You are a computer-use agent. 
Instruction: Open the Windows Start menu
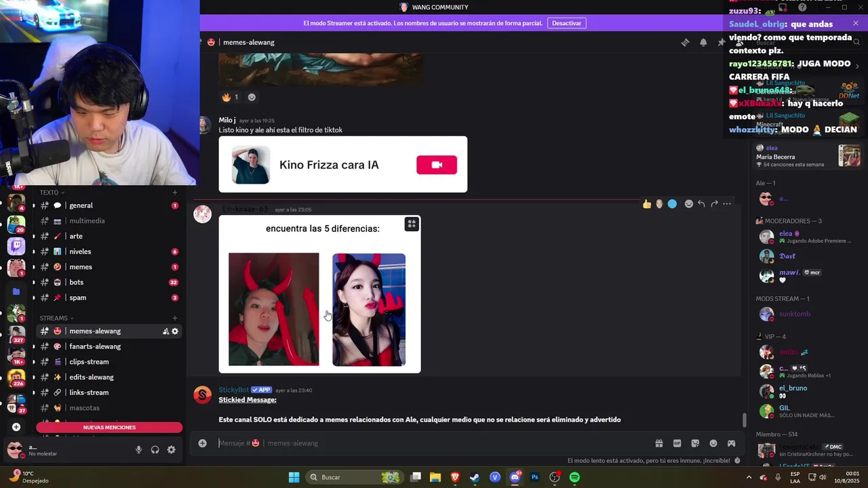point(294,477)
